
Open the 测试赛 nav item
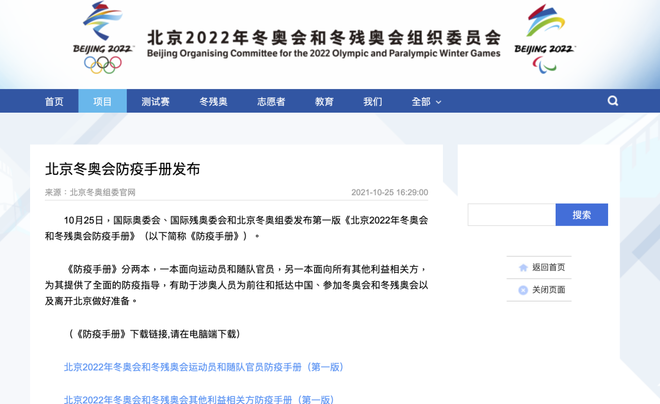155,101
